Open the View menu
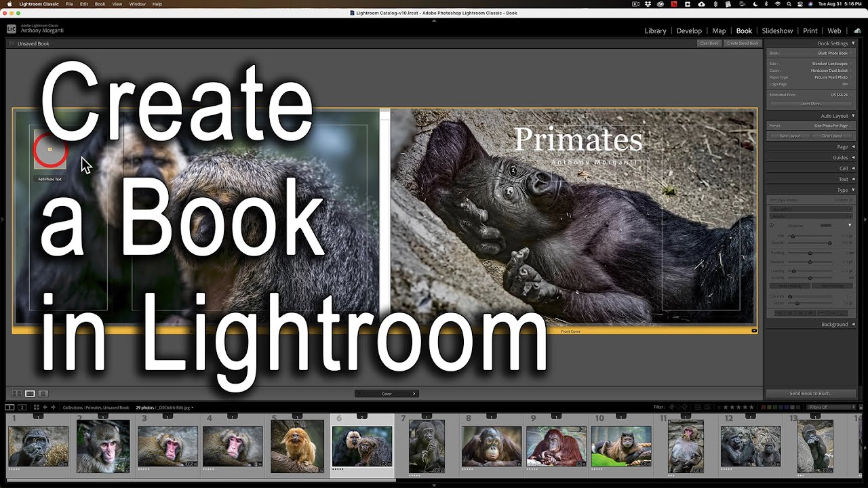The width and height of the screenshot is (868, 488). (x=117, y=4)
